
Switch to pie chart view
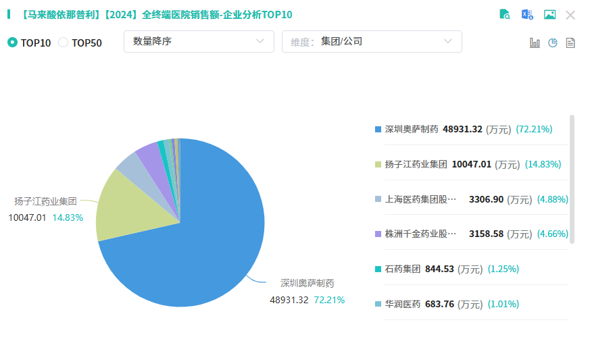(553, 43)
